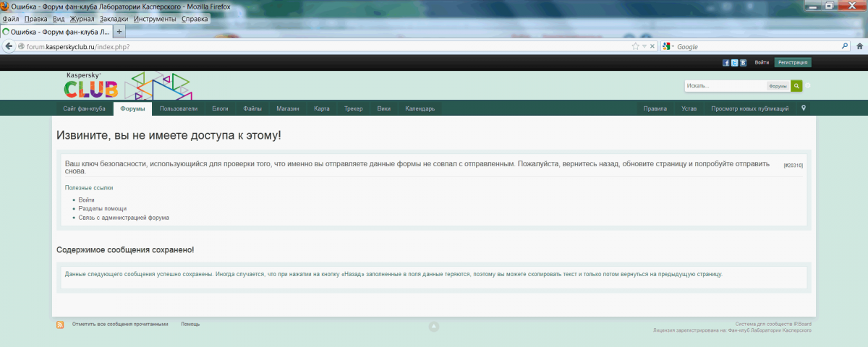868x347 pixels.
Task: Click the magnifier in the Google search box
Action: [844, 46]
